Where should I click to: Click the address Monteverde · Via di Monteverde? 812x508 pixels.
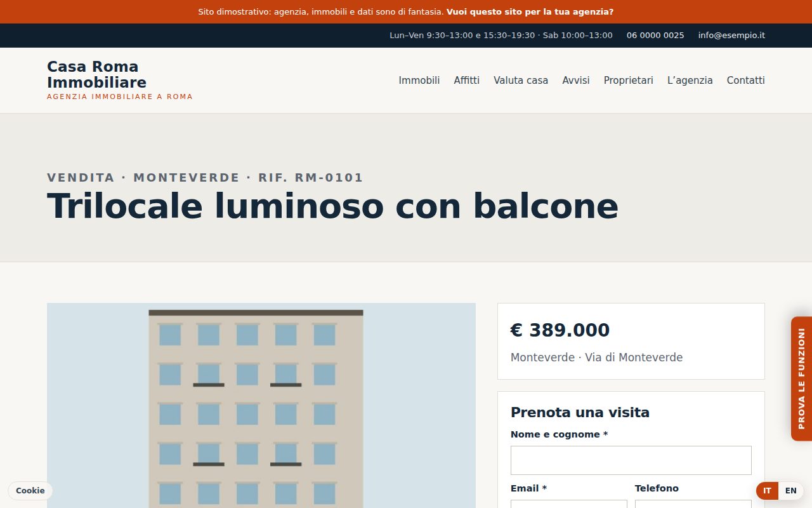(x=597, y=358)
